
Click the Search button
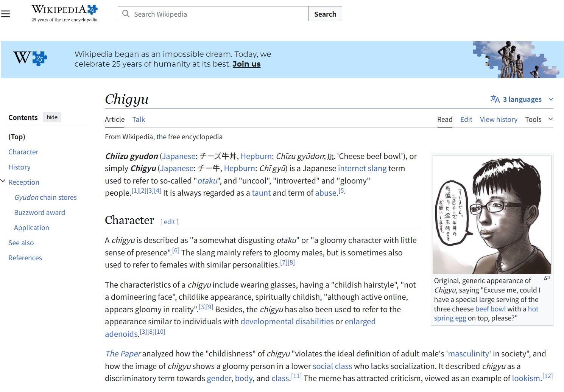[325, 14]
